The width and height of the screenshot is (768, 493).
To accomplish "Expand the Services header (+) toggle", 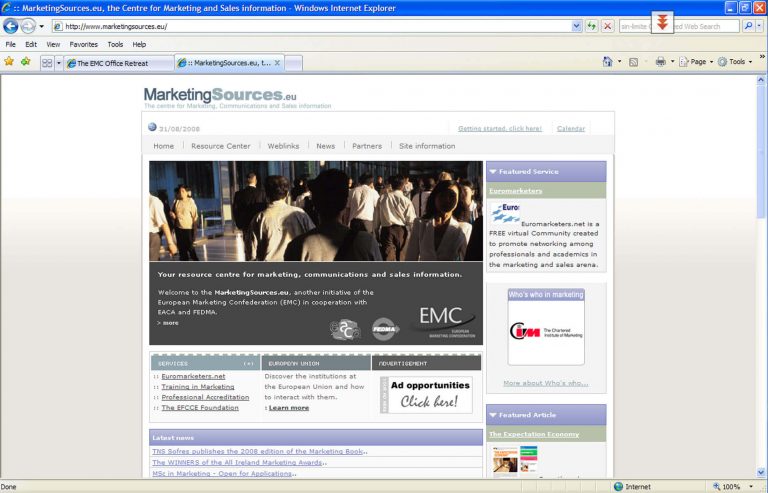I will tap(249, 363).
